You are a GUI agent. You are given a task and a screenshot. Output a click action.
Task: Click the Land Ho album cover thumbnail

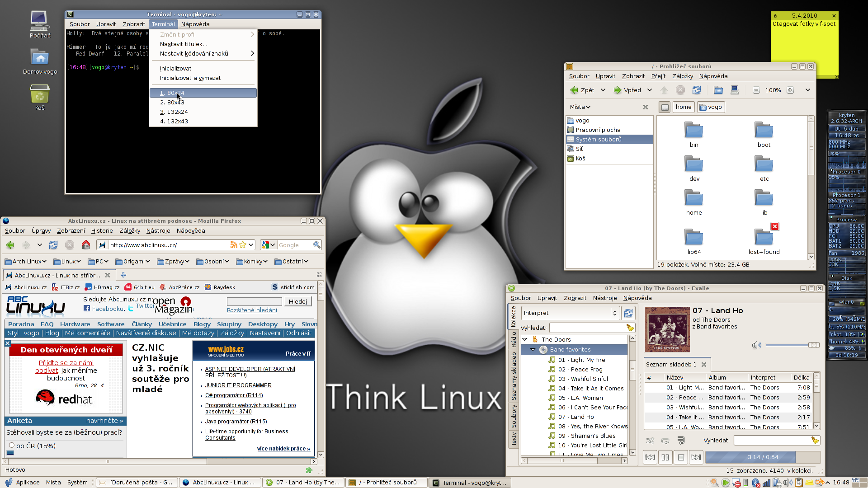[x=667, y=329]
